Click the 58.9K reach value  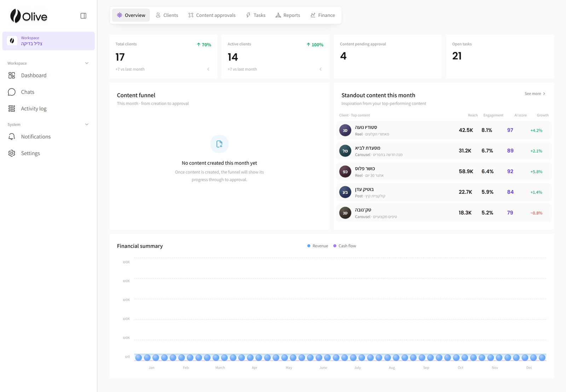[x=466, y=171]
